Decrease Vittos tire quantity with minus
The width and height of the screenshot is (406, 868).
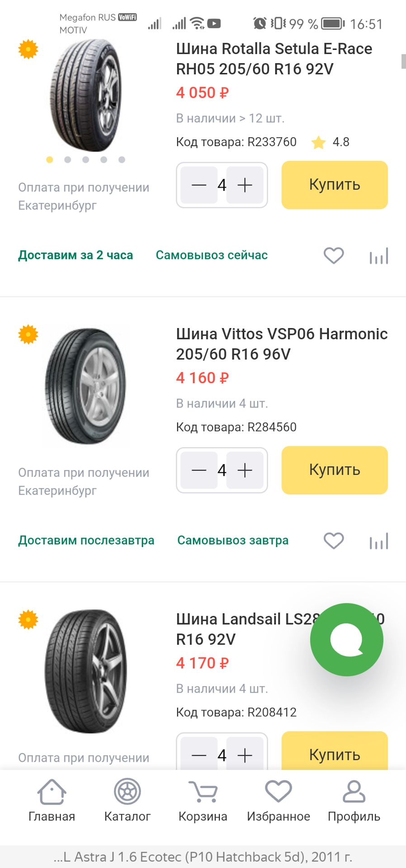(199, 471)
